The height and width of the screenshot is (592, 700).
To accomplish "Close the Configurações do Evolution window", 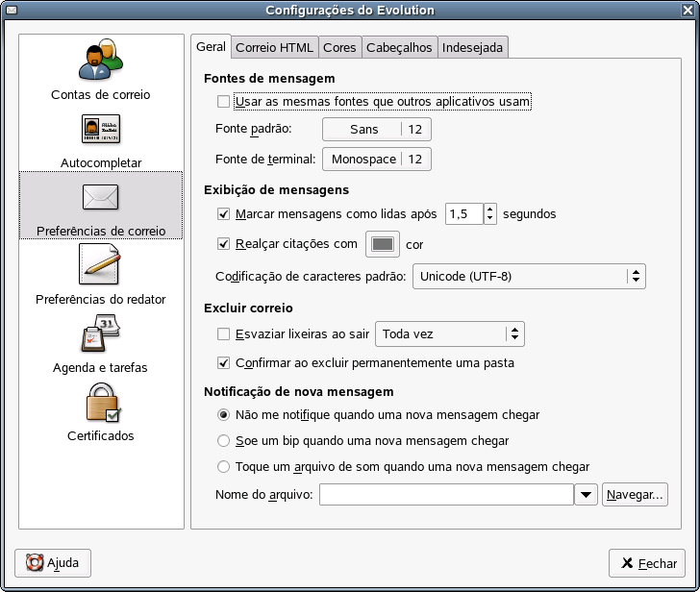I will tap(688, 10).
